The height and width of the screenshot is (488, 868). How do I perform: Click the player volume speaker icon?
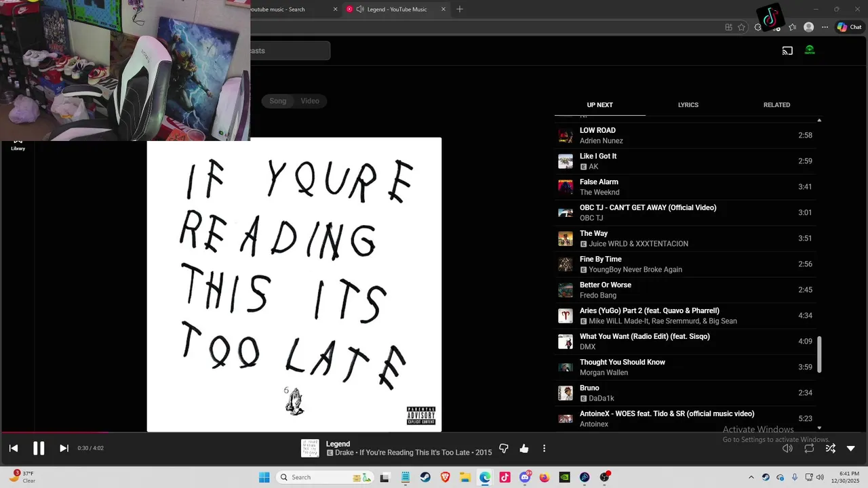(787, 448)
